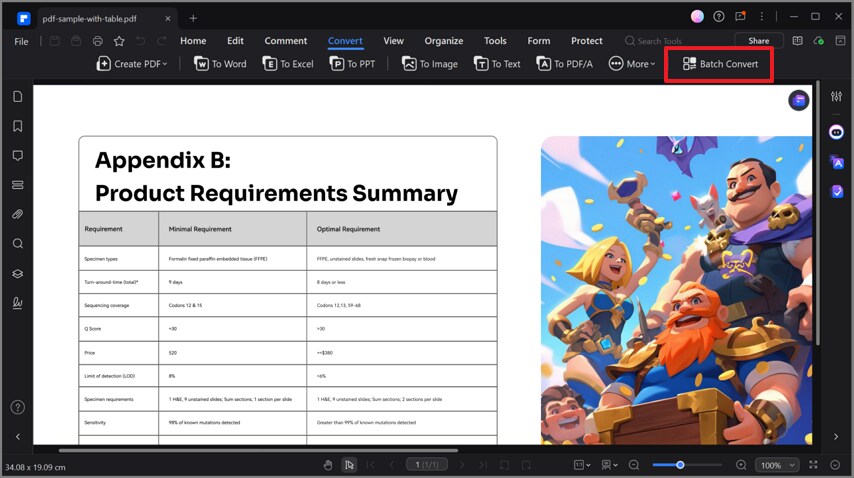Switch to the View tab

point(393,41)
